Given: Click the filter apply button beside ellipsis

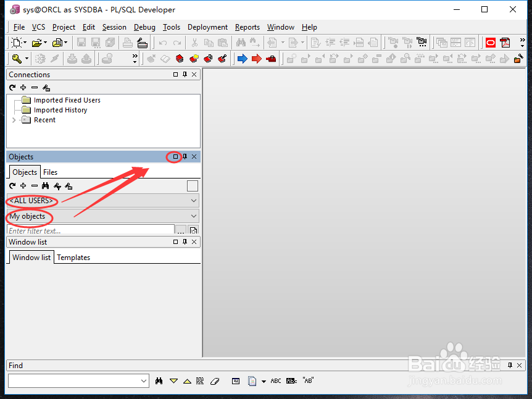Looking at the screenshot, I should [193, 230].
